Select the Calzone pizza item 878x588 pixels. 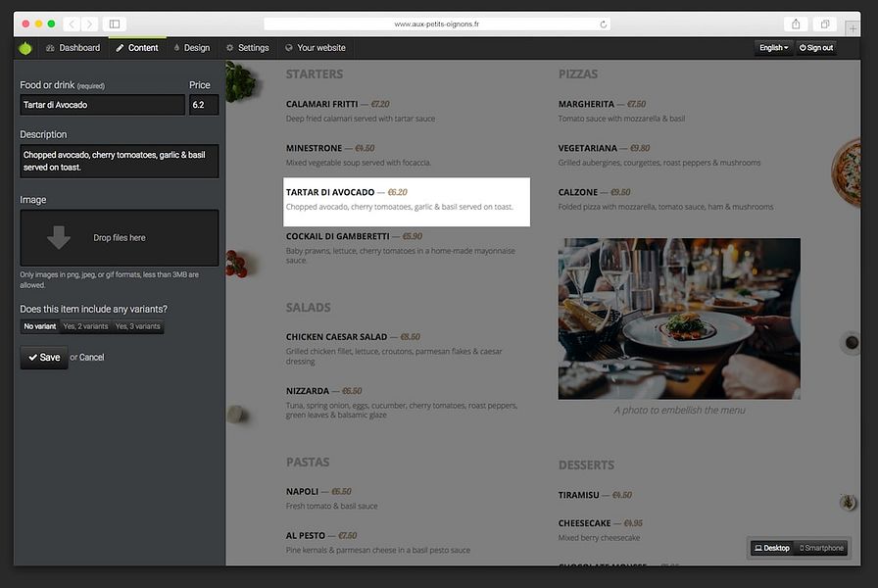click(x=665, y=199)
